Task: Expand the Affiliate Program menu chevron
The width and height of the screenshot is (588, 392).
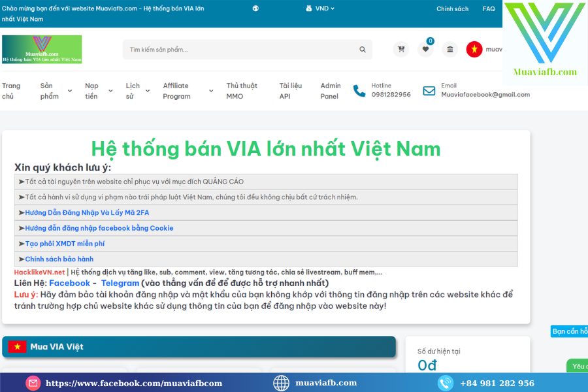Action: 211,91
